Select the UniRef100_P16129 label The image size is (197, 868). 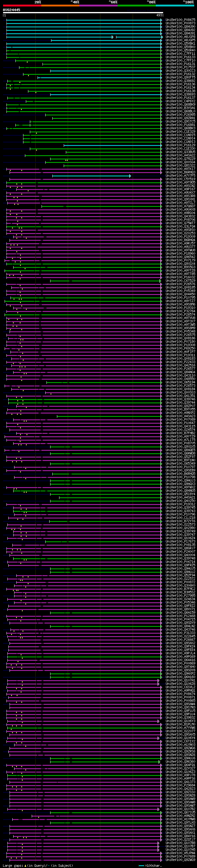coord(180,145)
